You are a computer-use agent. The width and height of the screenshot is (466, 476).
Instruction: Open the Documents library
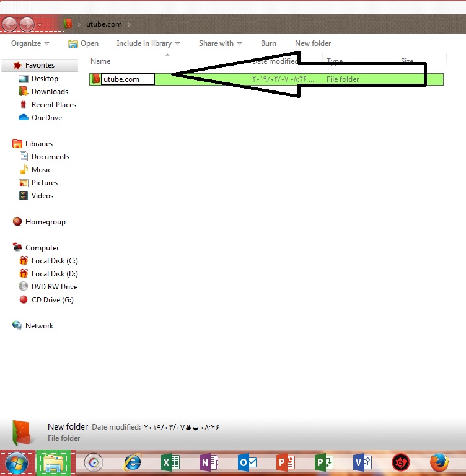pyautogui.click(x=50, y=157)
